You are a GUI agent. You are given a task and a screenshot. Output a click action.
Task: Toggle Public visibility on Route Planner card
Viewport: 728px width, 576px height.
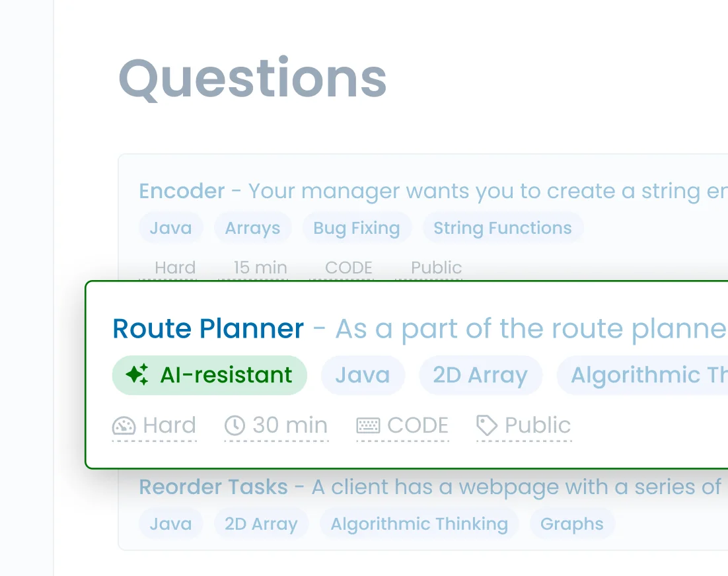point(524,426)
